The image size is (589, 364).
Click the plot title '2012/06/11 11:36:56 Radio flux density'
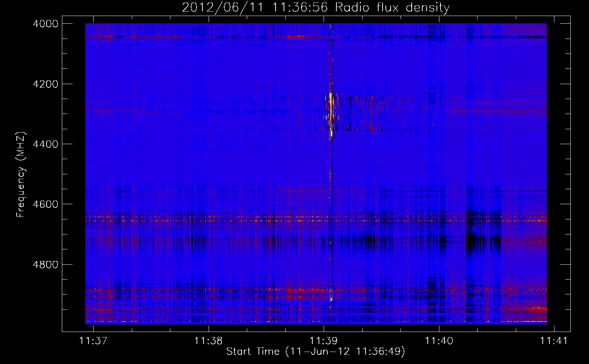tap(316, 8)
